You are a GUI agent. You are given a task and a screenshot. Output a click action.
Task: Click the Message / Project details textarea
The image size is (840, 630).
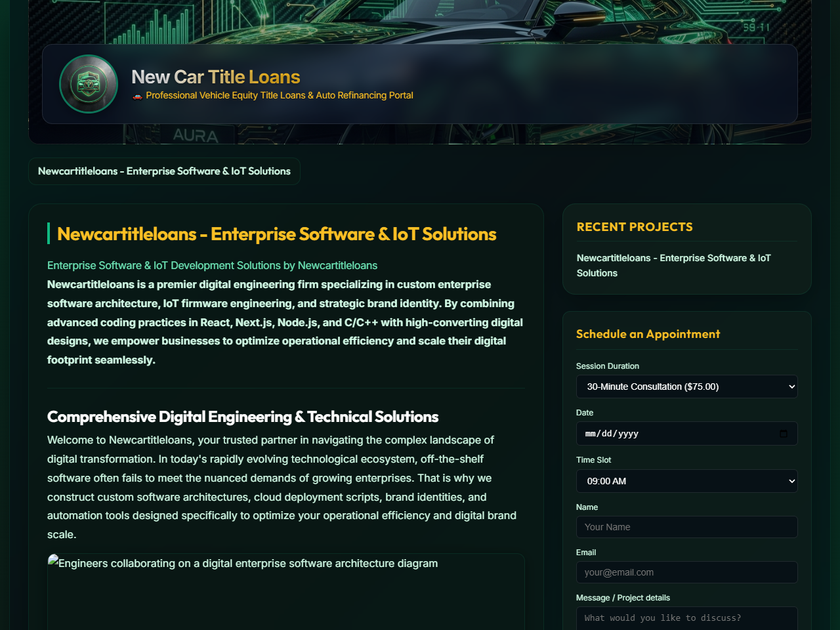click(686, 618)
